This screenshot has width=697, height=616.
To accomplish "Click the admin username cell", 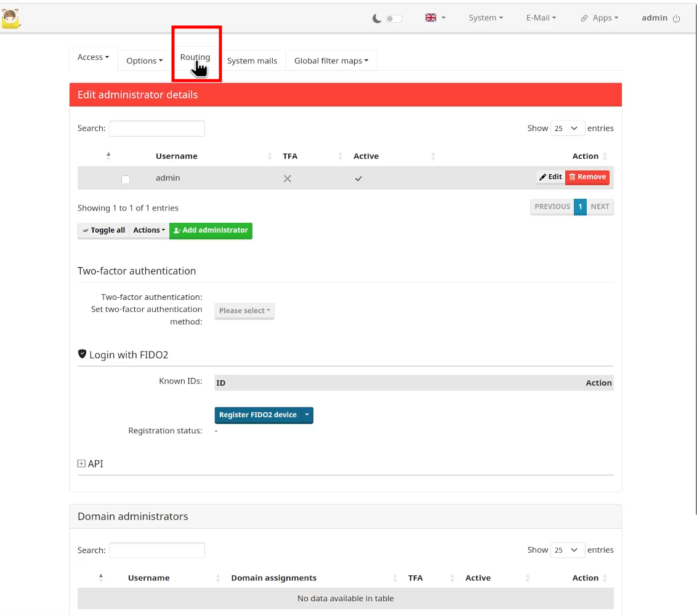I will 168,178.
